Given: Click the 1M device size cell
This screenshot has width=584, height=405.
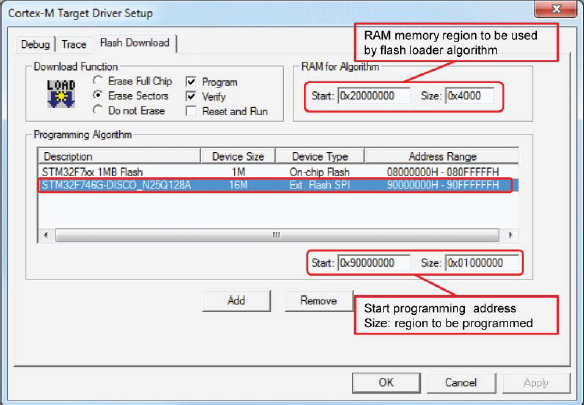Looking at the screenshot, I should point(238,172).
